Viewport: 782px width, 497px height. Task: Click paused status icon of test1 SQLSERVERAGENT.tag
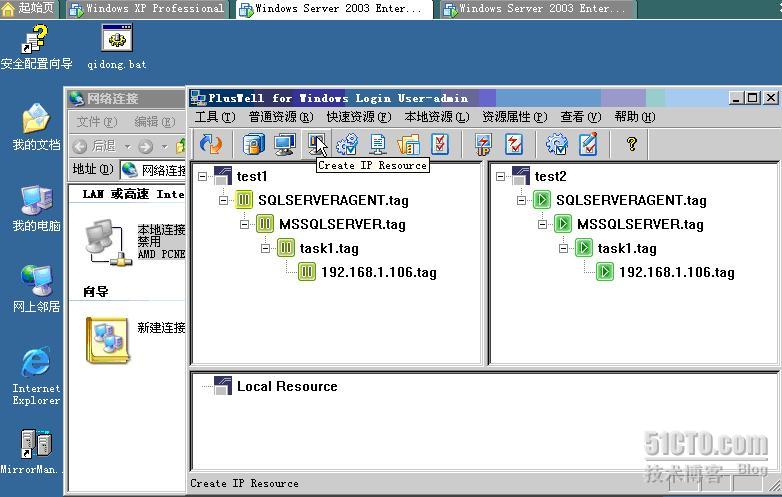pos(244,200)
